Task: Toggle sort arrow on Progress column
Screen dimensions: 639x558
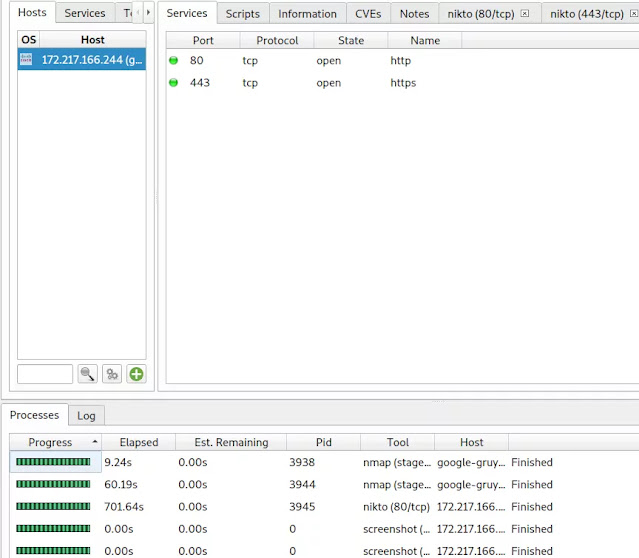Action: tap(95, 442)
